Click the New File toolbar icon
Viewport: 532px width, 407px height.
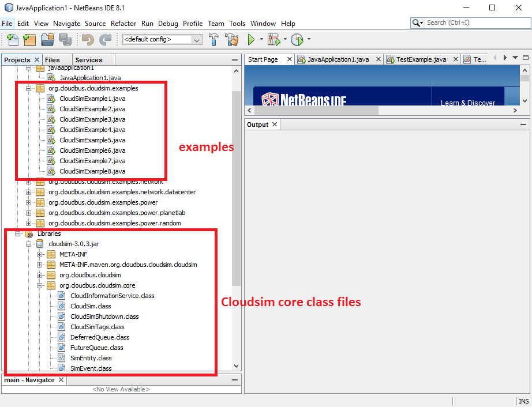pyautogui.click(x=13, y=40)
